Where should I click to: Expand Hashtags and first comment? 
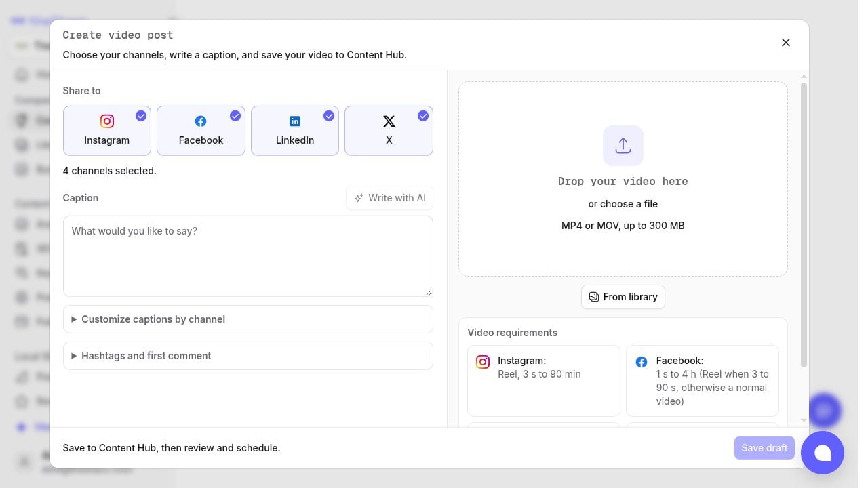click(x=248, y=356)
